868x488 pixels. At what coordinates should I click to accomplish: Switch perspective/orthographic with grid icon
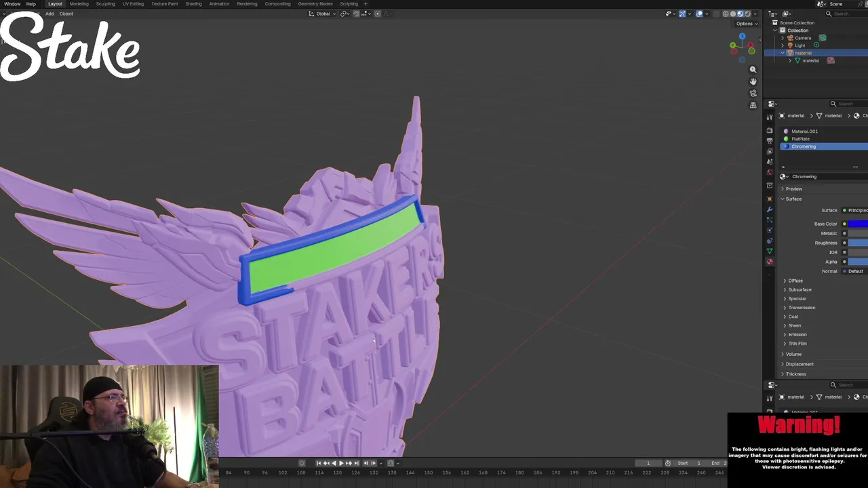[x=753, y=106]
